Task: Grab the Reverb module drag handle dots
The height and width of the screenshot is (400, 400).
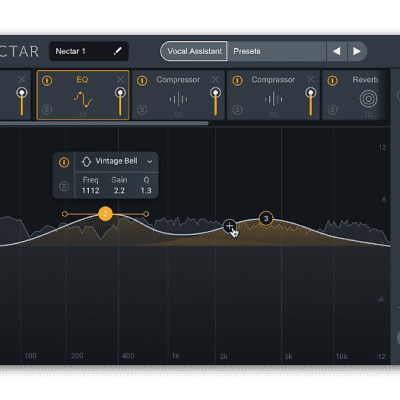Action: click(x=369, y=115)
